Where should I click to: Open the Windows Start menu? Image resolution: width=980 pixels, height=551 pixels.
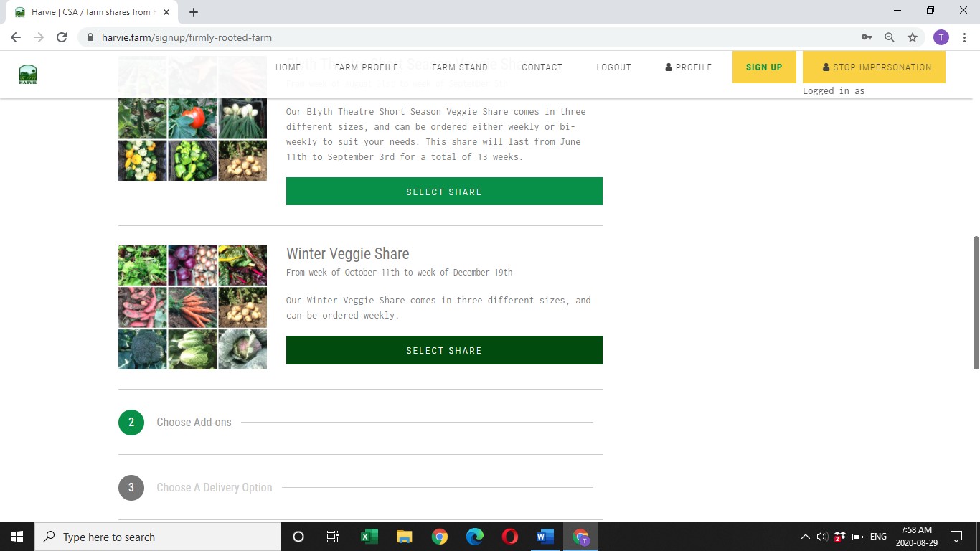(17, 537)
